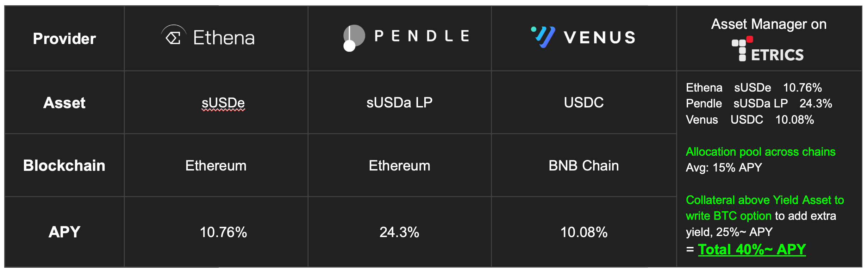This screenshot has height=273, width=868.
Task: Select the Blockchain row header
Action: coord(64,166)
